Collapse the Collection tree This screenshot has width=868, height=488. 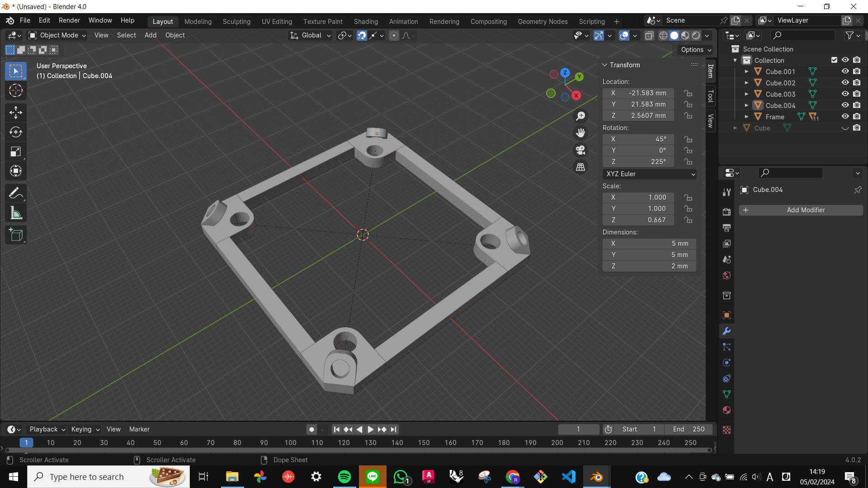coord(735,60)
